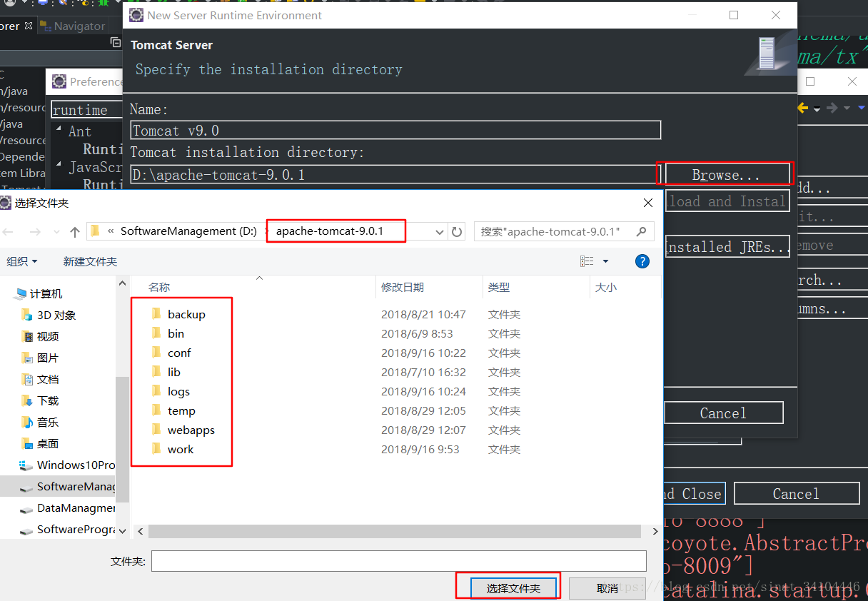Viewport: 868px width, 601px height.
Task: Click Installed JREs... button
Action: click(727, 247)
